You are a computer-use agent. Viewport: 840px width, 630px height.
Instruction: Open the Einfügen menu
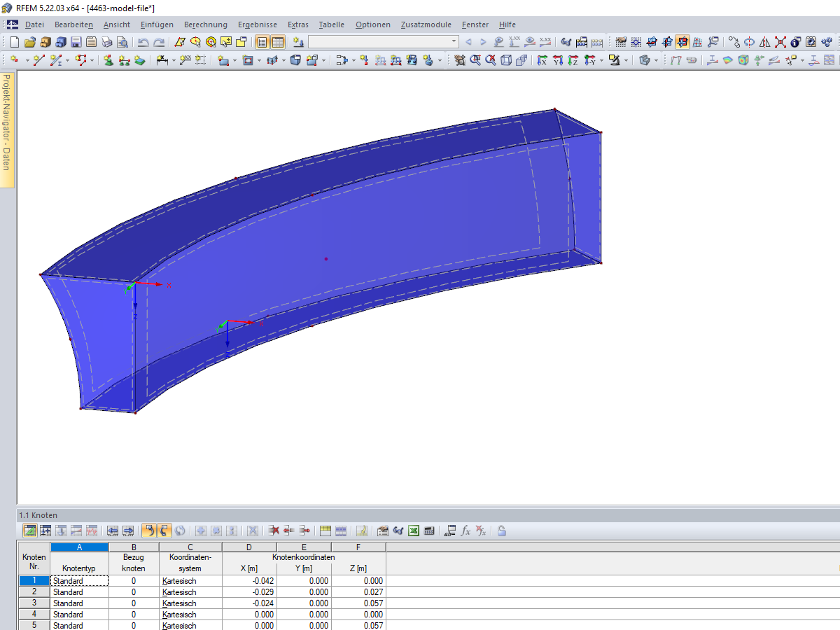[x=157, y=24]
